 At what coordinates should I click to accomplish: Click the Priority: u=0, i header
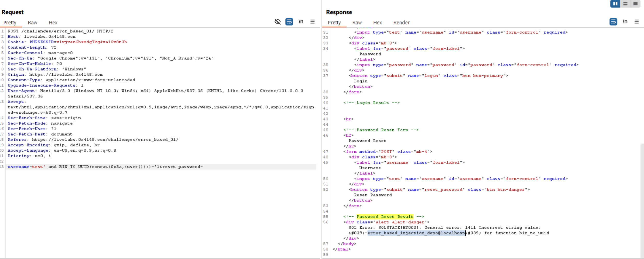point(29,156)
